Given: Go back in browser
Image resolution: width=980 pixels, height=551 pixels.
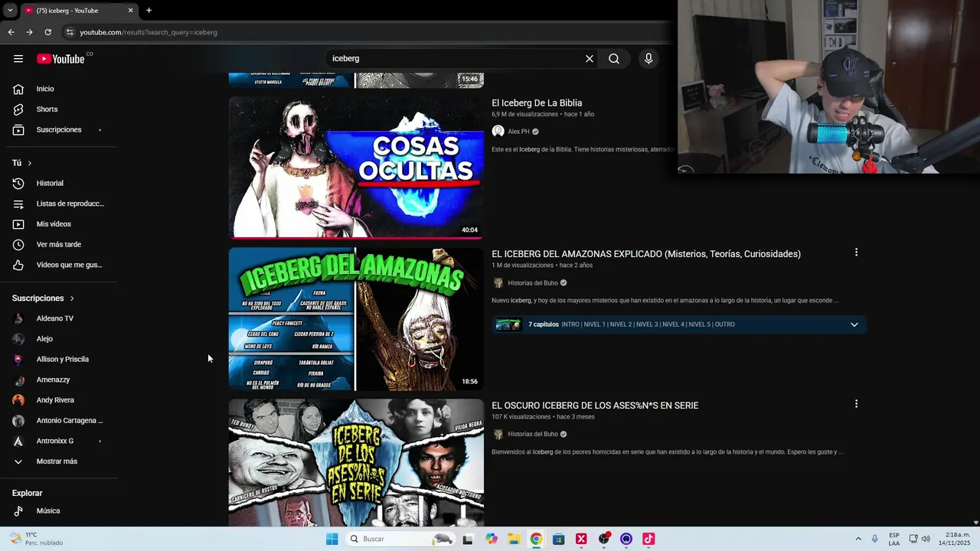Looking at the screenshot, I should pyautogui.click(x=11, y=32).
